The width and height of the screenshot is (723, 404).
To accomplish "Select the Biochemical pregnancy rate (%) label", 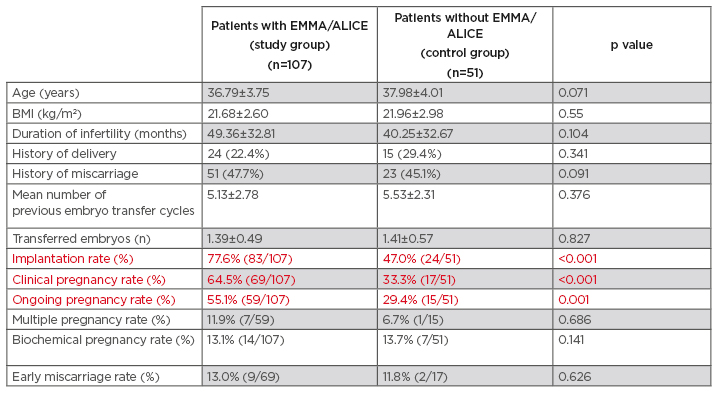I will (101, 339).
